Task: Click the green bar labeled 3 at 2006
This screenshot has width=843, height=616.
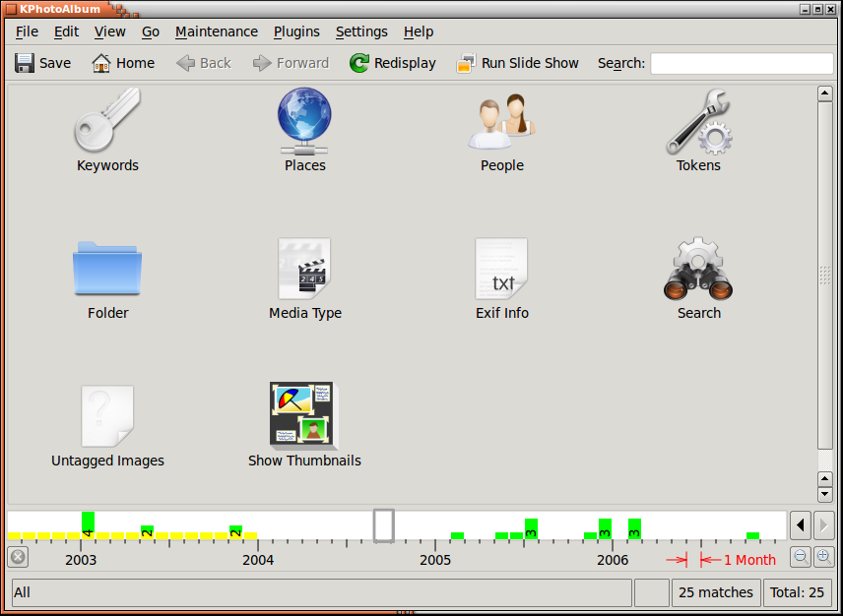Action: click(x=605, y=528)
